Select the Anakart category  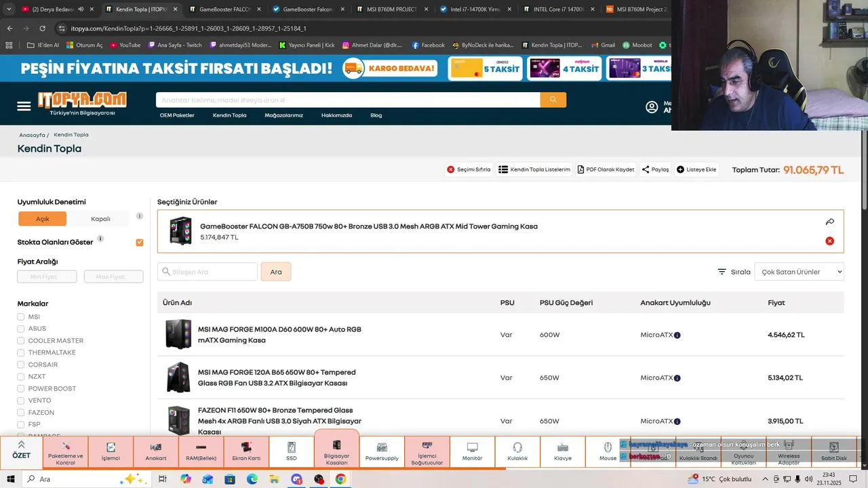156,453
